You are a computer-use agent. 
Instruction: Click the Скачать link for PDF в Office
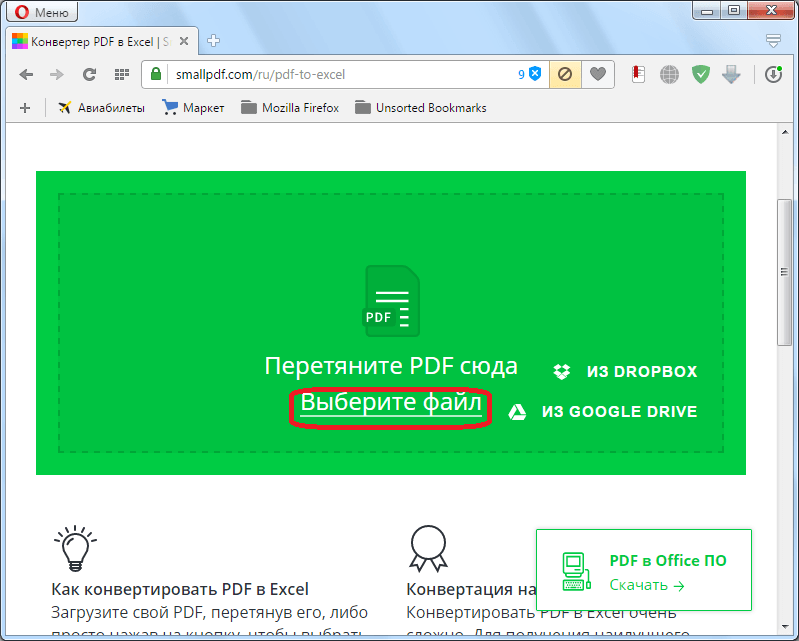point(646,585)
